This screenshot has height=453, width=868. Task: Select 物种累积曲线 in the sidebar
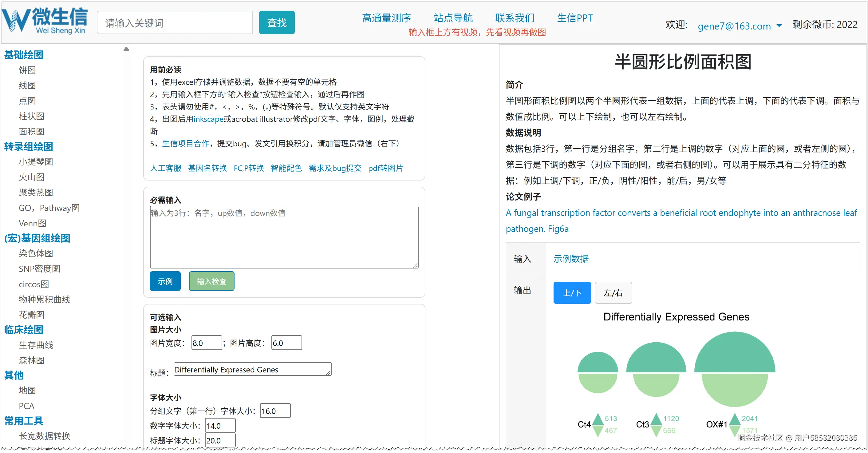pos(45,300)
